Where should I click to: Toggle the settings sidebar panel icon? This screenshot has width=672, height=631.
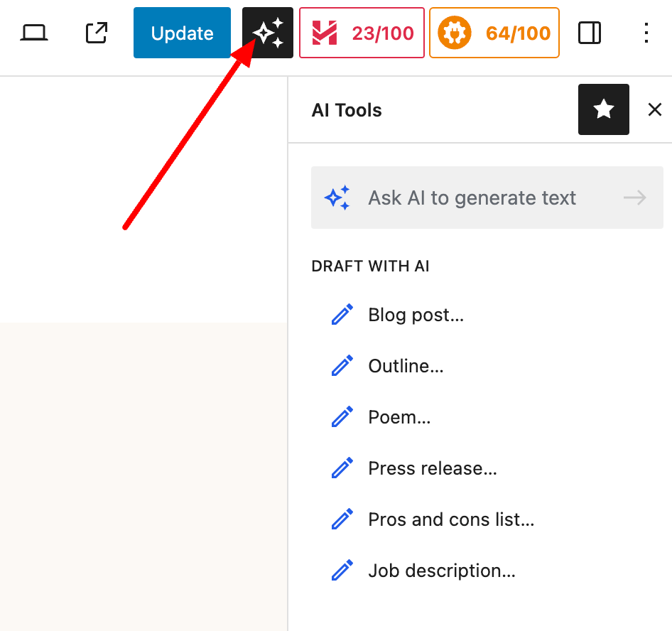click(x=590, y=33)
